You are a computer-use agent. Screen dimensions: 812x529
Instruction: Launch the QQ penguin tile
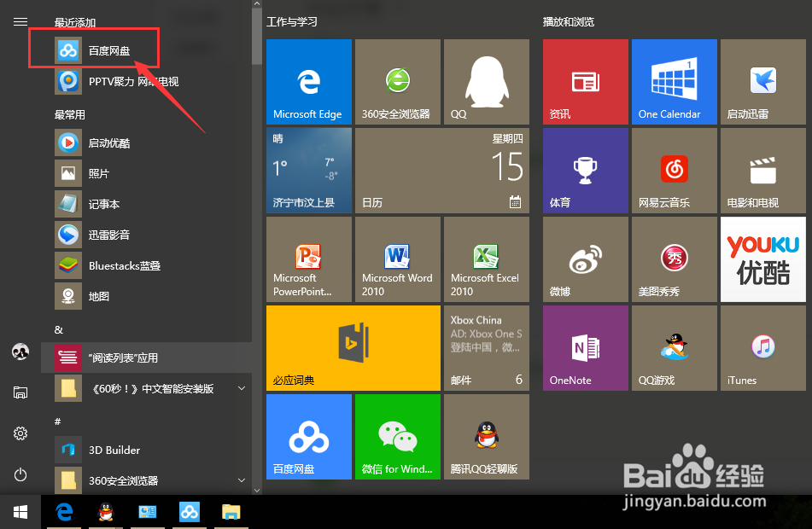coord(487,82)
